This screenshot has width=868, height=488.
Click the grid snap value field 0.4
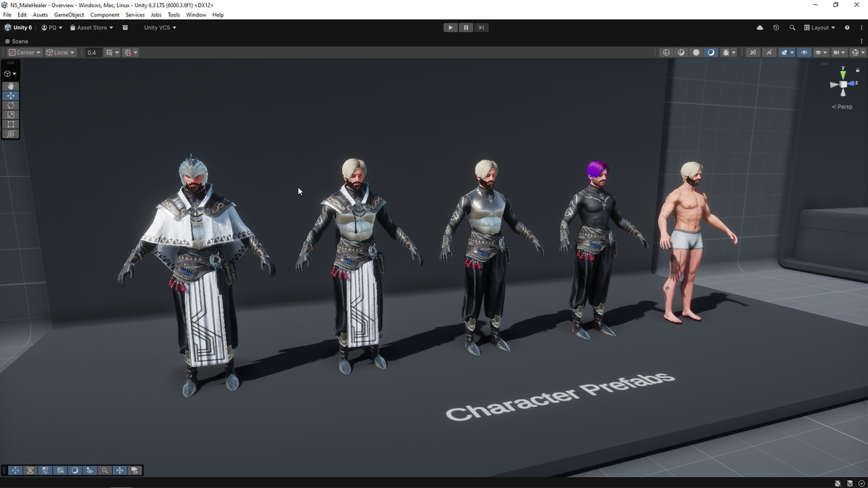click(93, 53)
